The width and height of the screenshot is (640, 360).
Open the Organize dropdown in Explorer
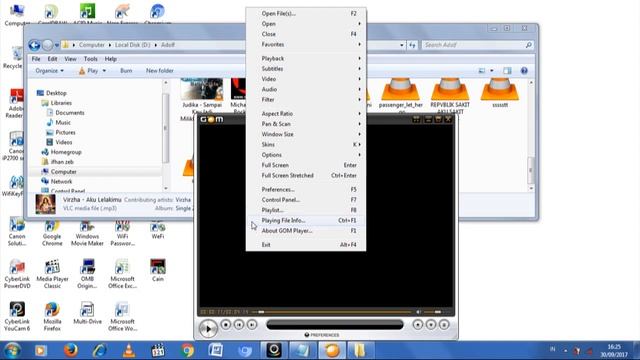point(49,71)
